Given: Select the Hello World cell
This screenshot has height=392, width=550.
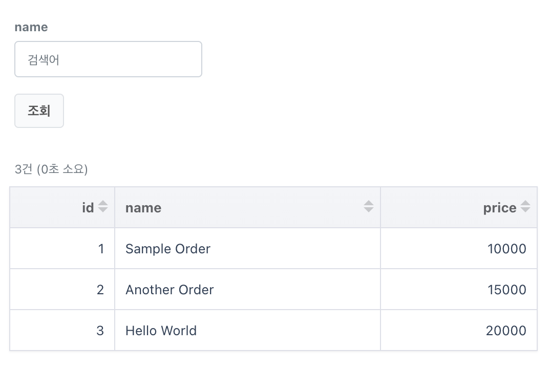Looking at the screenshot, I should pyautogui.click(x=161, y=331).
